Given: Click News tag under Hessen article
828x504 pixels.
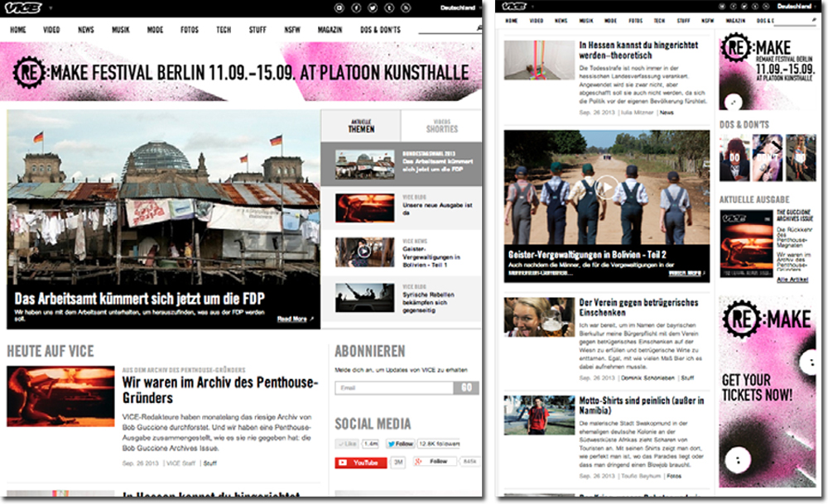Looking at the screenshot, I should tap(667, 113).
